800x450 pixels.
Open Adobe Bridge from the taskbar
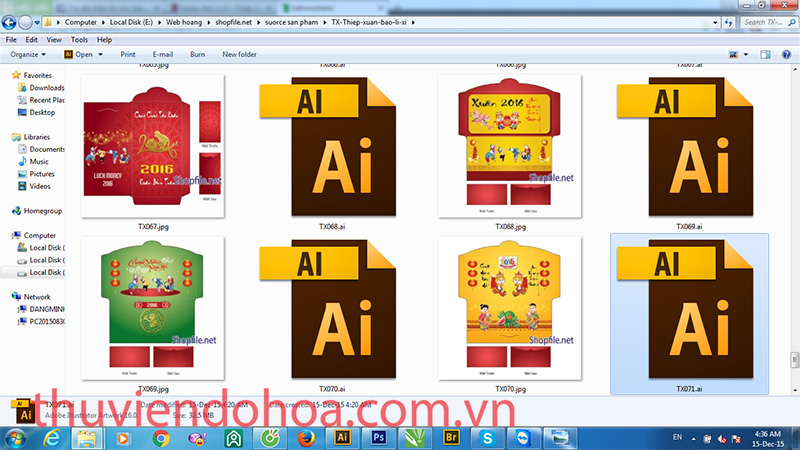coord(451,438)
